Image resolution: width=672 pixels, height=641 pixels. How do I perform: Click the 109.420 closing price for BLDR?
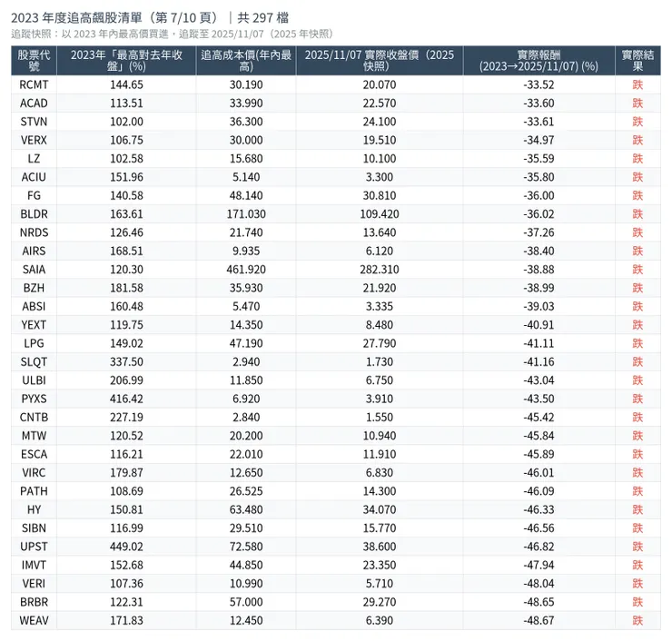(380, 213)
